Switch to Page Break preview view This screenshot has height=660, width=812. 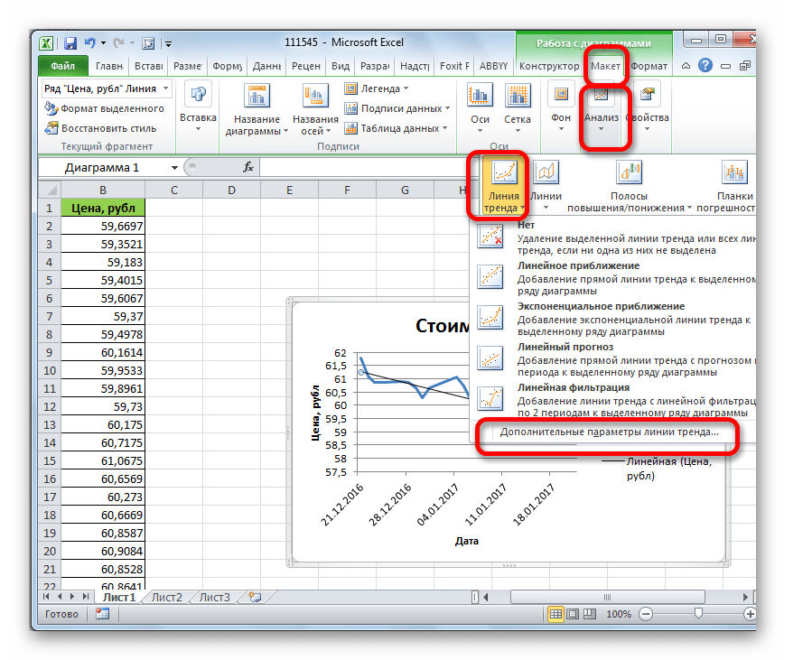[589, 614]
